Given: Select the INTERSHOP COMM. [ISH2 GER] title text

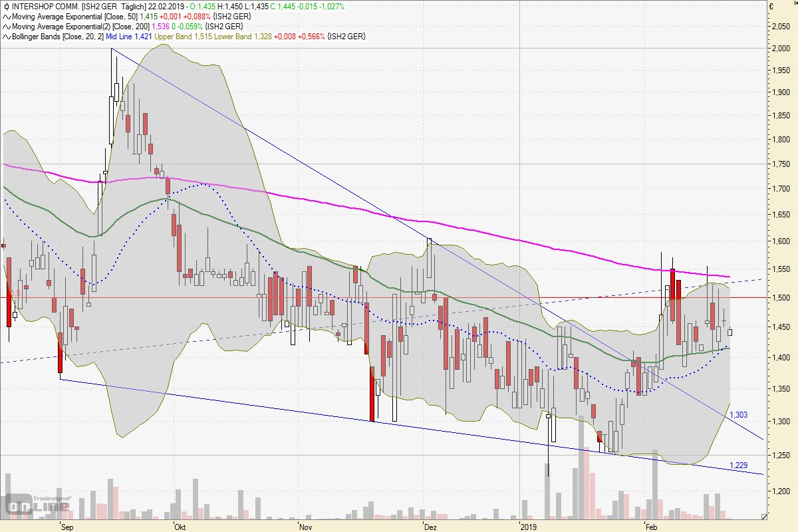Looking at the screenshot, I should tap(59, 7).
